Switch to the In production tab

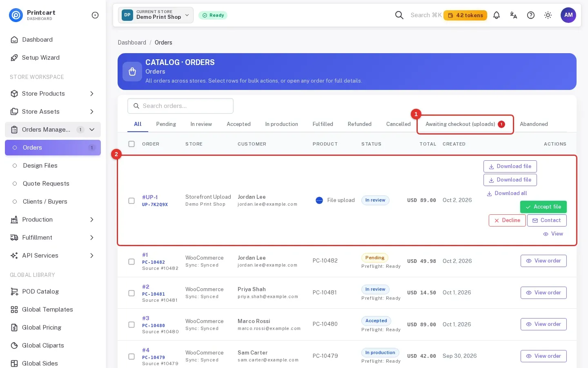pyautogui.click(x=281, y=124)
